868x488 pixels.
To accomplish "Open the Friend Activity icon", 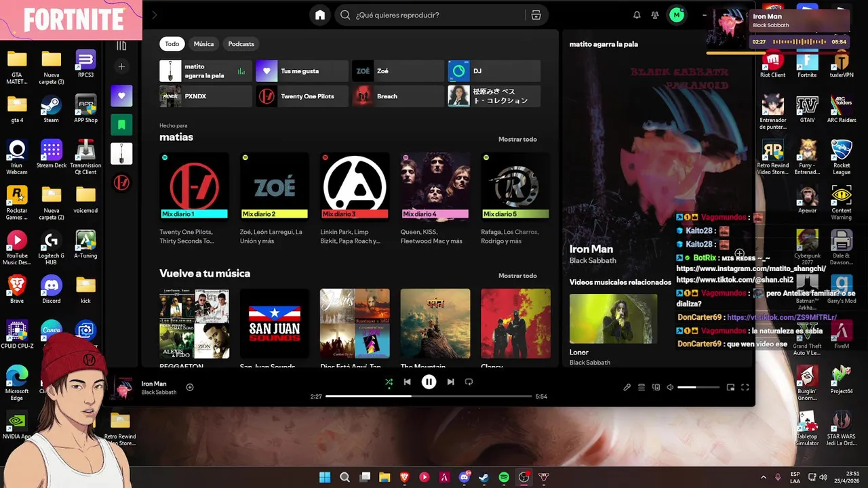I will [655, 15].
